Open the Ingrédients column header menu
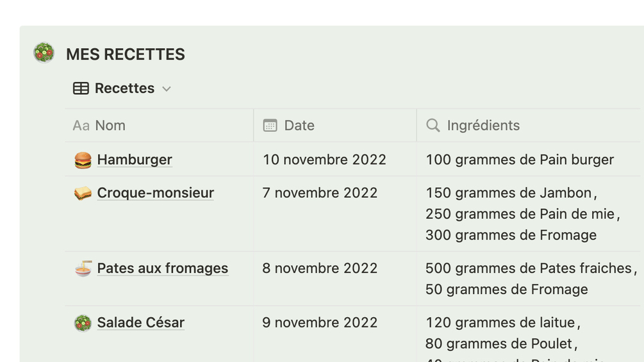The width and height of the screenshot is (644, 362). point(483,126)
